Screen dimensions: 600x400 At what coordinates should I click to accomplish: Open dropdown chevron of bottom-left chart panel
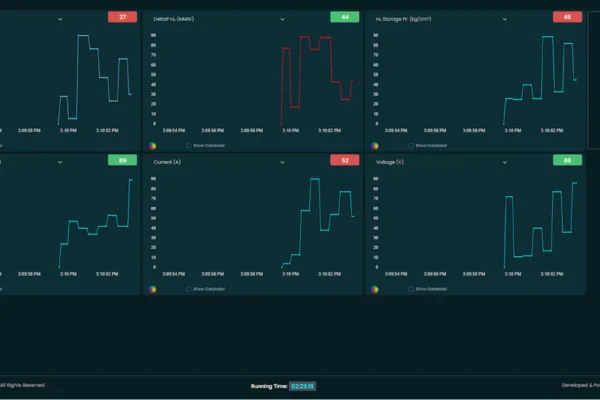60,161
